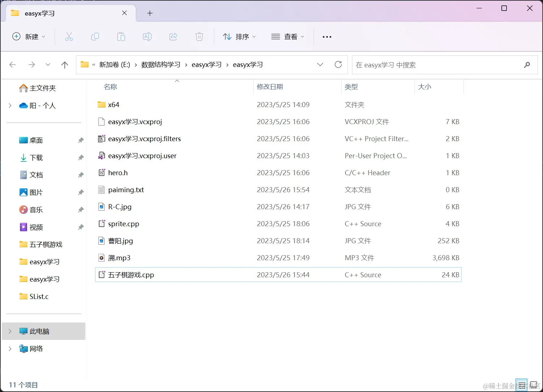543x392 pixels.
Task: Navigate to 新加卷 (E:) breadcrumb
Action: pyautogui.click(x=115, y=65)
